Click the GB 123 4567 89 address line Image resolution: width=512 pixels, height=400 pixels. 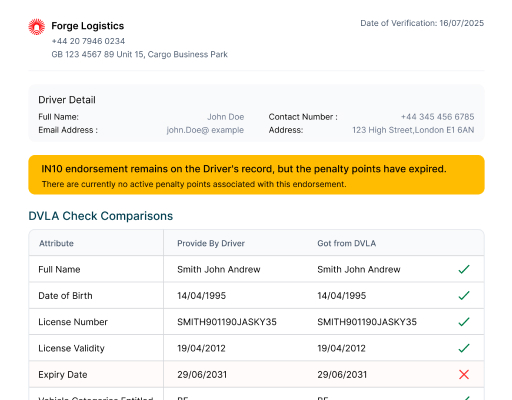point(139,54)
